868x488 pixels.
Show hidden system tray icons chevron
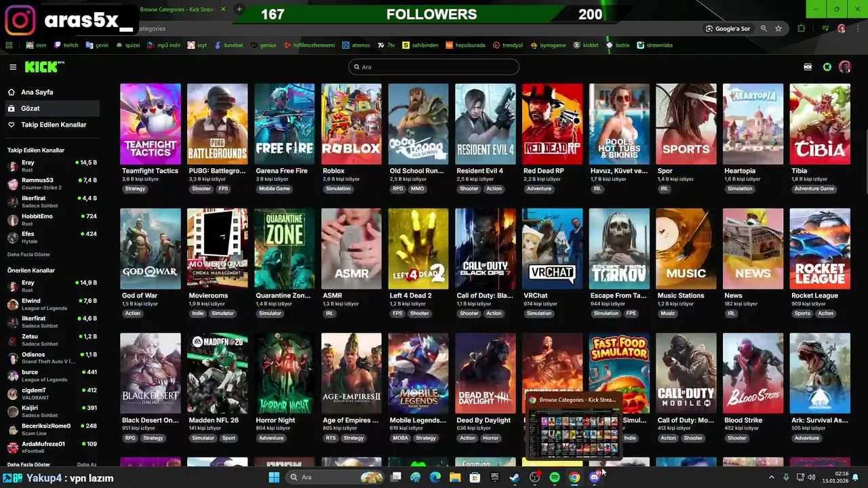771,477
